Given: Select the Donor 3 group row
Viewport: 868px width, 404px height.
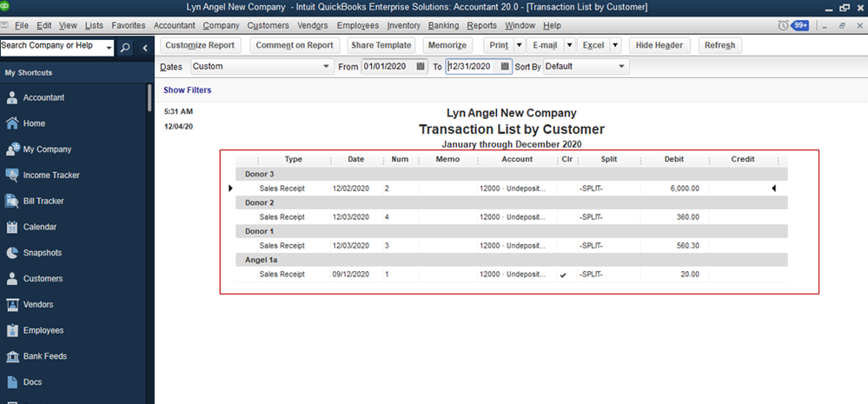Looking at the screenshot, I should pyautogui.click(x=511, y=175).
